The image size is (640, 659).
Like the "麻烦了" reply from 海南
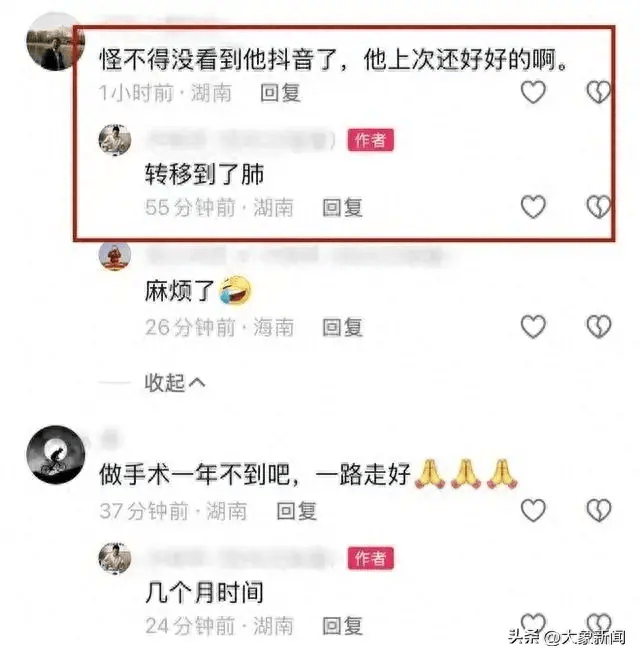(533, 326)
